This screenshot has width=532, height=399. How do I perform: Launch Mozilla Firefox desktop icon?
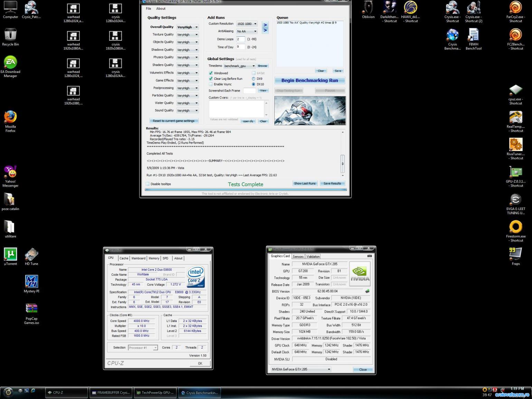point(10,121)
